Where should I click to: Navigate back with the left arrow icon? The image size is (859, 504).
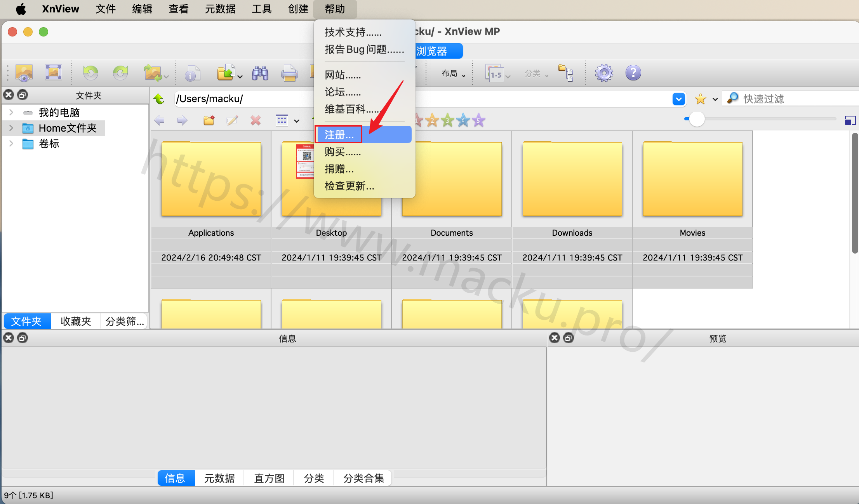click(x=159, y=120)
